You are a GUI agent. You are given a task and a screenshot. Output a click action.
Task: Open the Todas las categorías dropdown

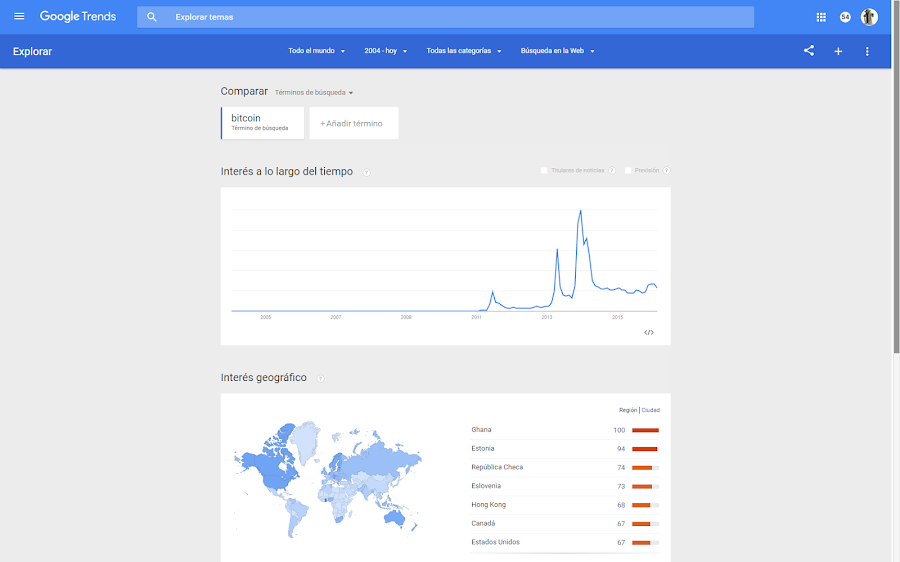[464, 51]
